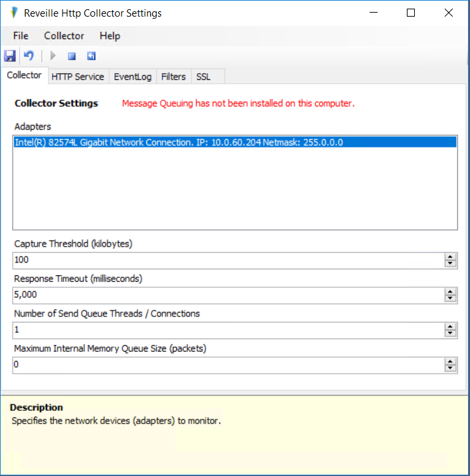Decrease the Capture Threshold value
Screen dimensions: 470x476
450,264
